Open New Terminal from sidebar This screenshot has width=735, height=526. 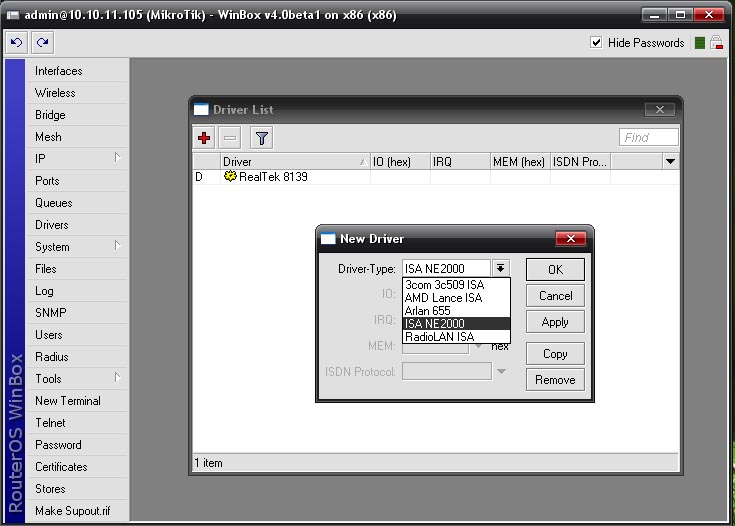coord(77,401)
